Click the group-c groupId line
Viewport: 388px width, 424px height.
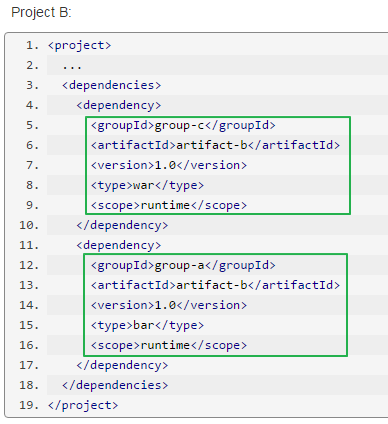coord(183,125)
